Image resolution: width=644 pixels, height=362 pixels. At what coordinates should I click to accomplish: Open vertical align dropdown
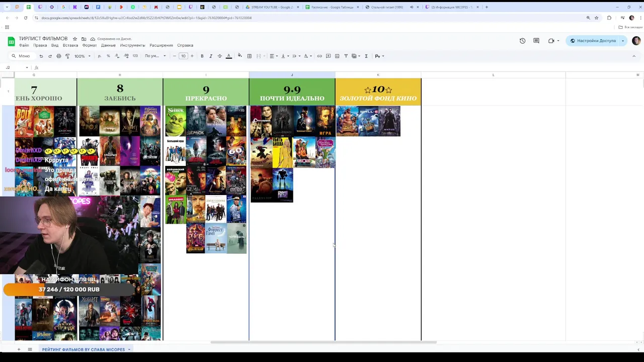pos(284,56)
